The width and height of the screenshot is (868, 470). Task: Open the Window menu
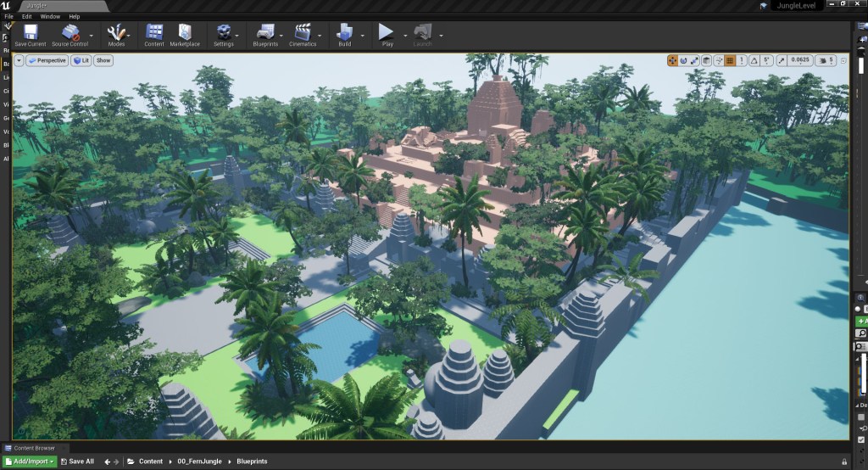pyautogui.click(x=50, y=16)
